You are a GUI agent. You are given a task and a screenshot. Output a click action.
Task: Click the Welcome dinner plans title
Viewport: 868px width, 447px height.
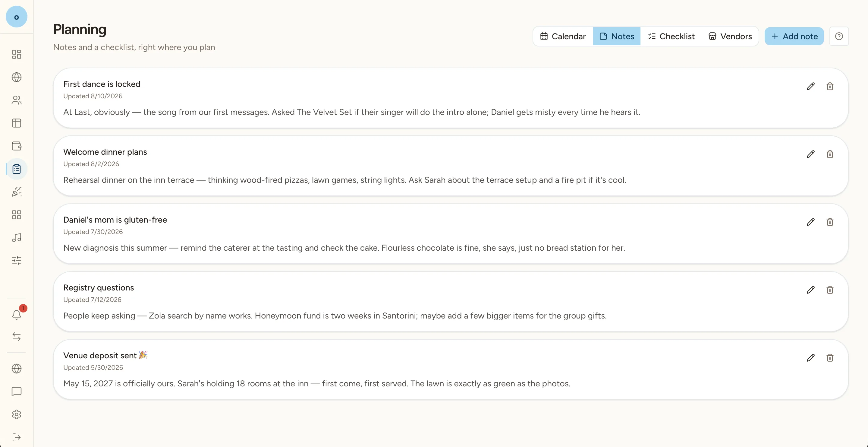pos(105,152)
